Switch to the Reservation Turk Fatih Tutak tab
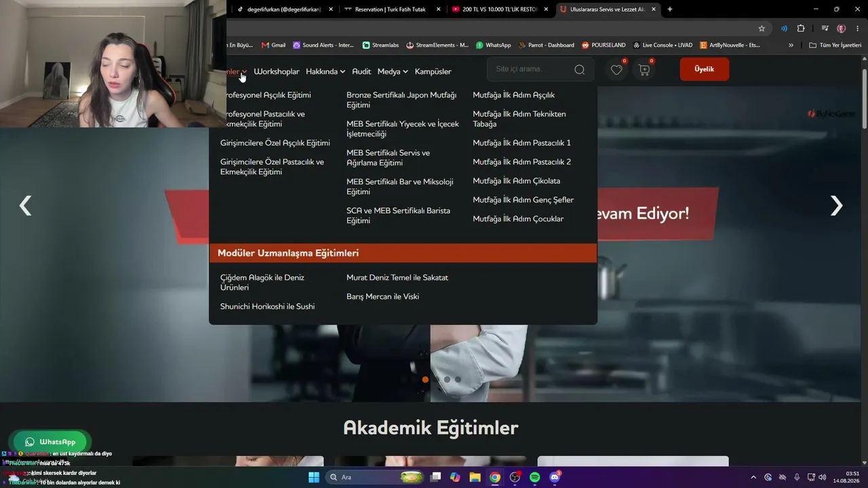 [x=392, y=9]
